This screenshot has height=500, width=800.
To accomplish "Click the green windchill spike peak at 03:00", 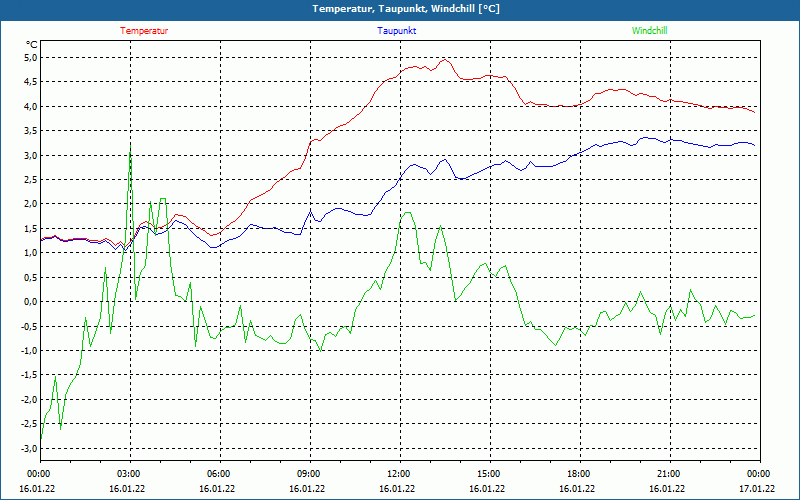I will (131, 146).
